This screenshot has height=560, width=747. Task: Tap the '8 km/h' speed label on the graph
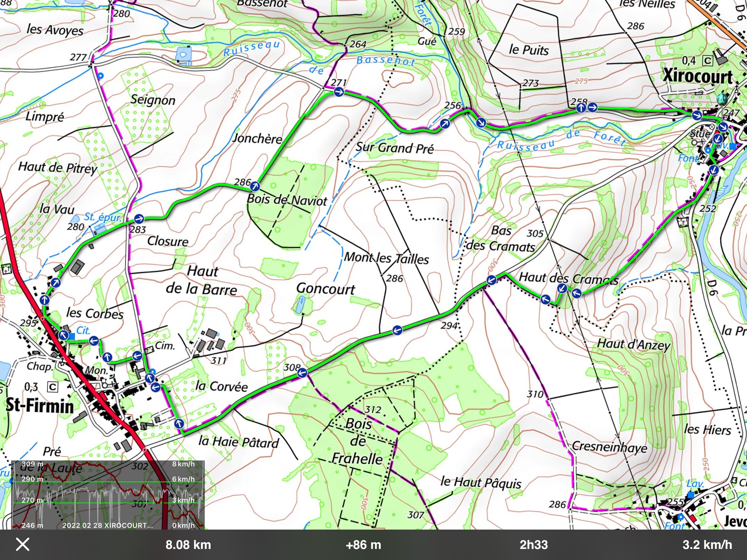pyautogui.click(x=183, y=464)
